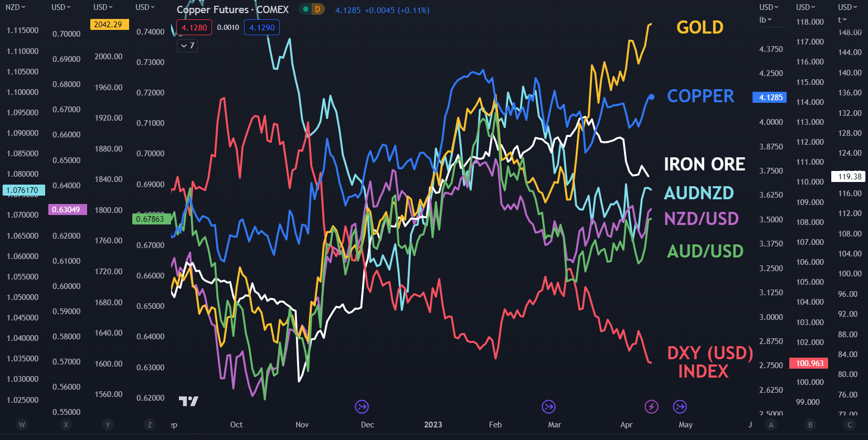This screenshot has width=868, height=440.
Task: Click the Copper Futures · COMEX title
Action: coord(232,9)
